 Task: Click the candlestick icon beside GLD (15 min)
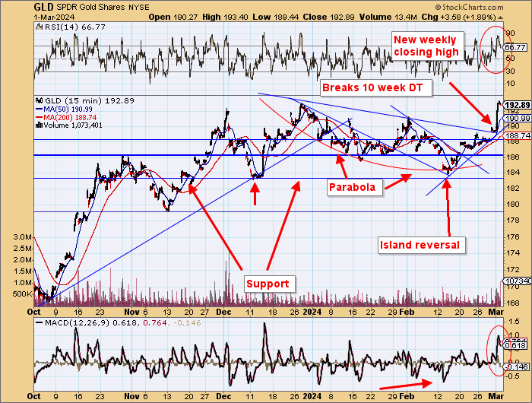[40, 101]
